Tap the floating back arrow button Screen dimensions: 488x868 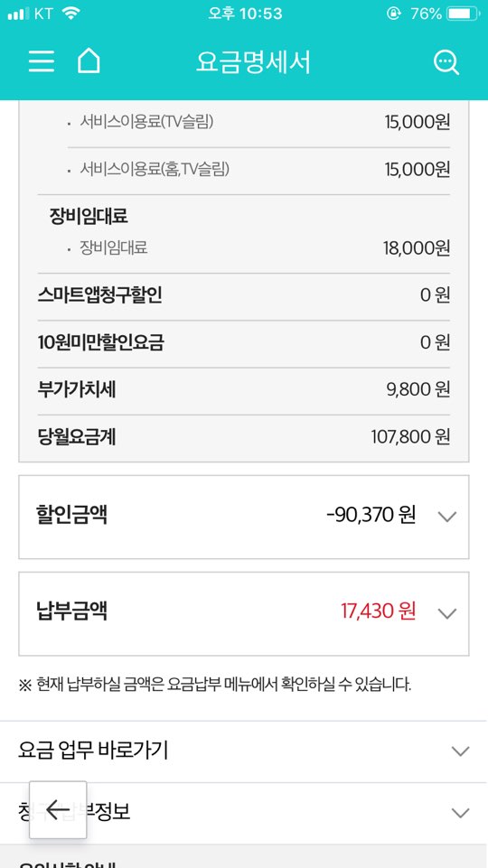[58, 809]
